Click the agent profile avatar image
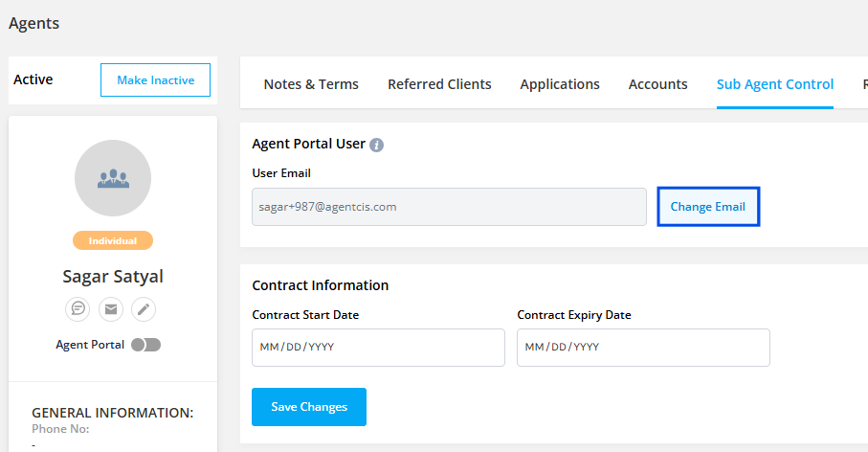Viewport: 868px width, 452px height. click(113, 178)
